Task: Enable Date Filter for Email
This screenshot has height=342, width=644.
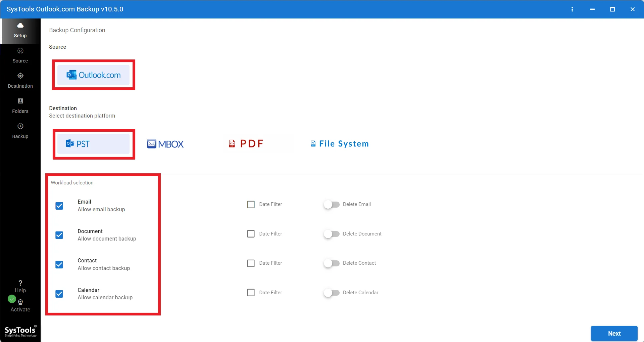Action: pyautogui.click(x=251, y=204)
